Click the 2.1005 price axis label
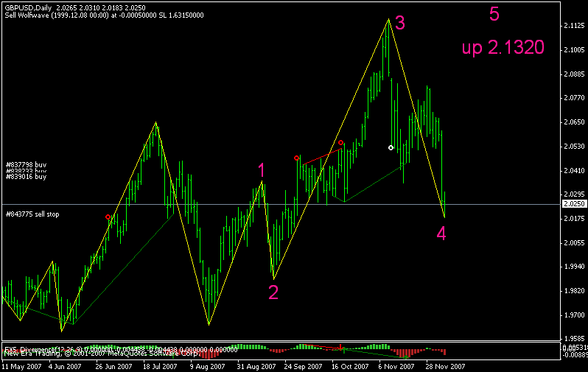Screen dimensions: 588x372 574,50
